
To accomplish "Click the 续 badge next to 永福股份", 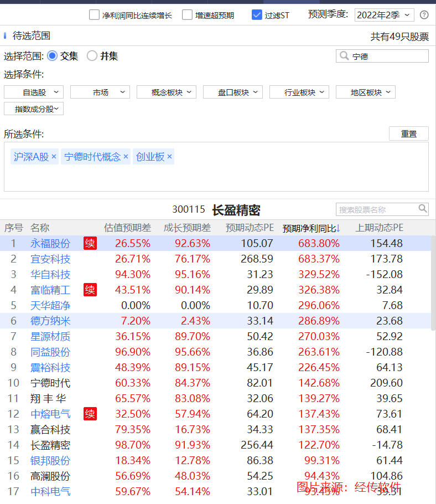I will (x=90, y=243).
